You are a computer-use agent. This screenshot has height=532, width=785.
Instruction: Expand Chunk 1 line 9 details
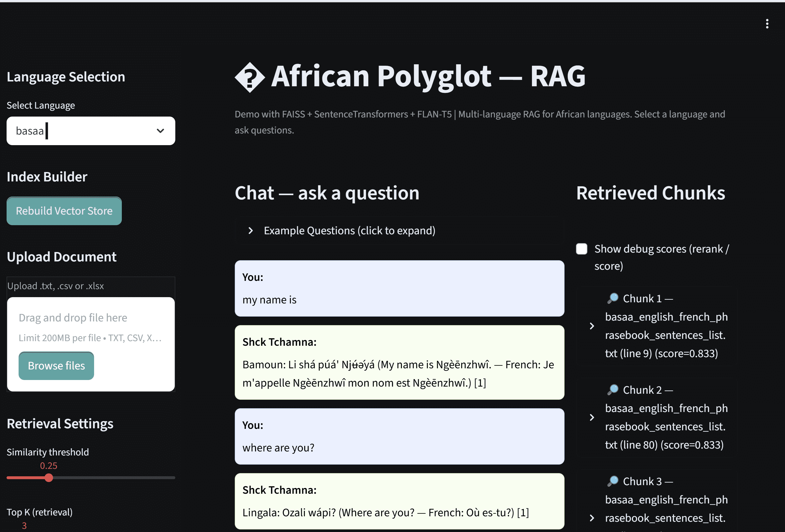coord(592,326)
